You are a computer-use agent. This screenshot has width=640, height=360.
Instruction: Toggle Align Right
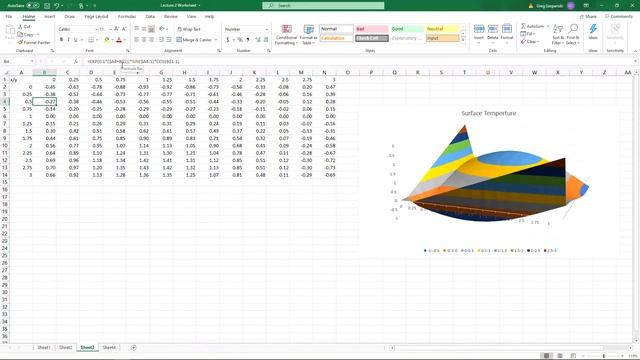click(x=151, y=40)
